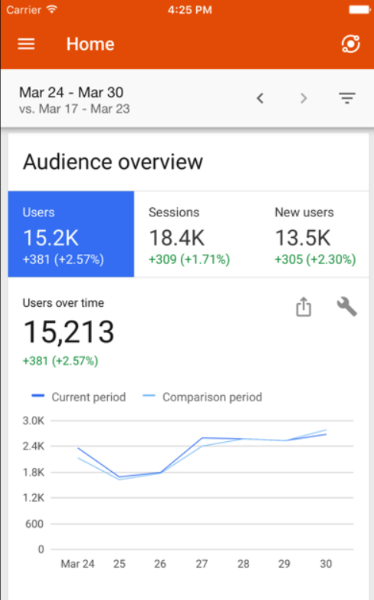Tap the vs. Mar 17 - Mar 23 comparison text

(x=75, y=109)
